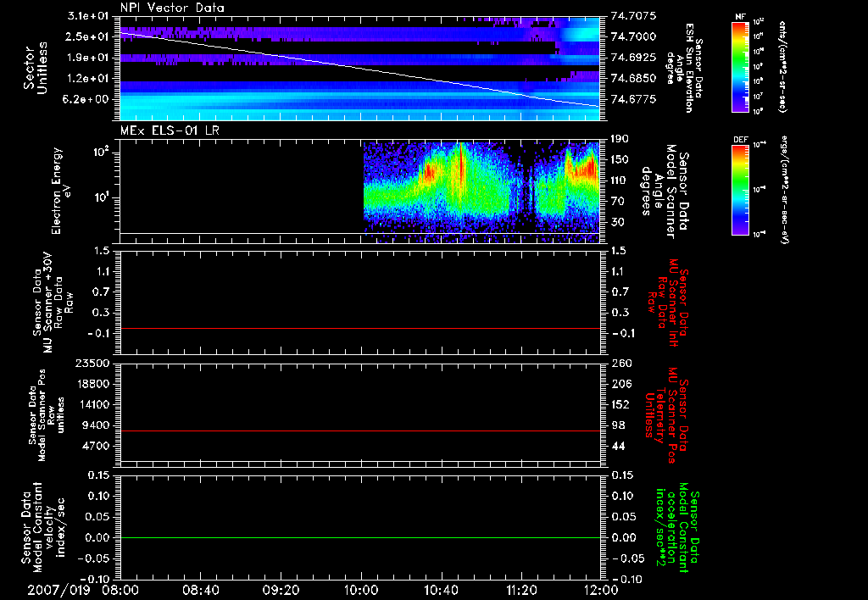Click the 08:40 time axis label
The height and width of the screenshot is (600, 868).
coord(200,590)
